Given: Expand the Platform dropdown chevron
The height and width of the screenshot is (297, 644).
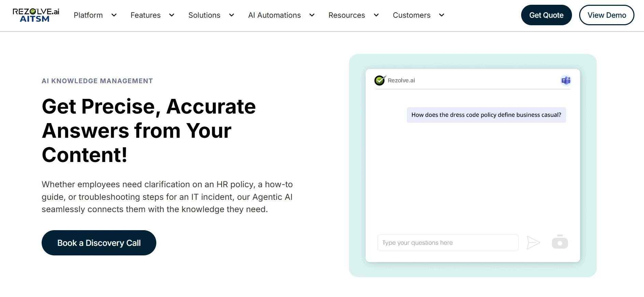Looking at the screenshot, I should 114,15.
